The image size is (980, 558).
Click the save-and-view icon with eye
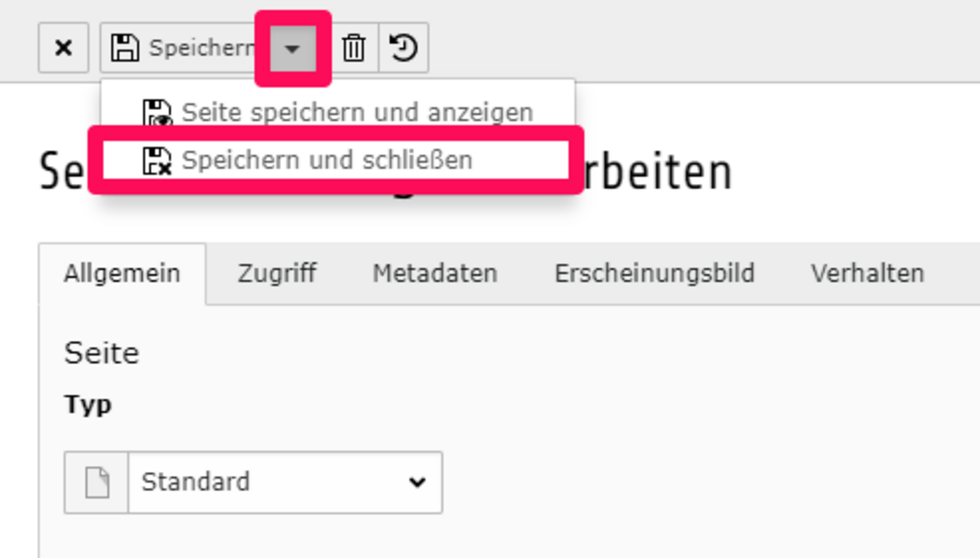click(157, 113)
